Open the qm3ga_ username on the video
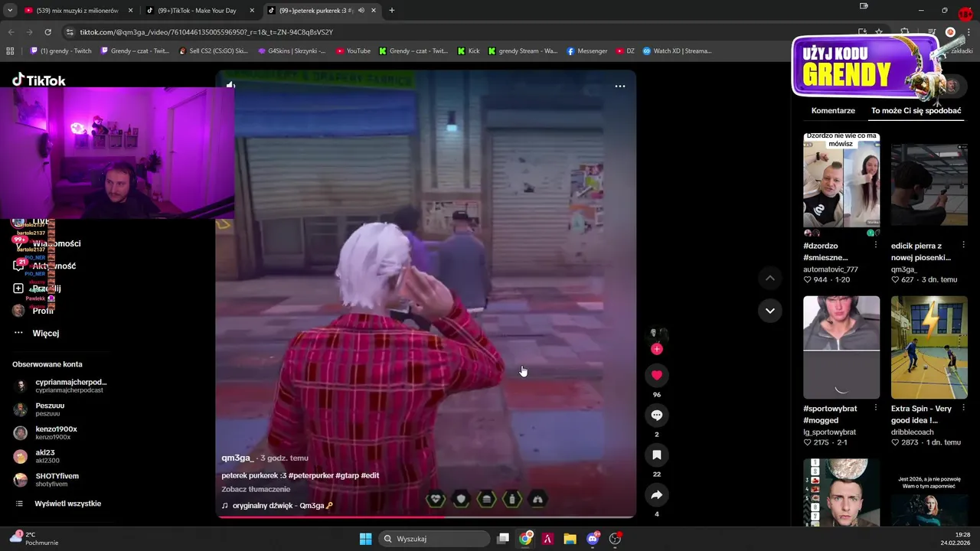The height and width of the screenshot is (551, 980). pyautogui.click(x=237, y=458)
